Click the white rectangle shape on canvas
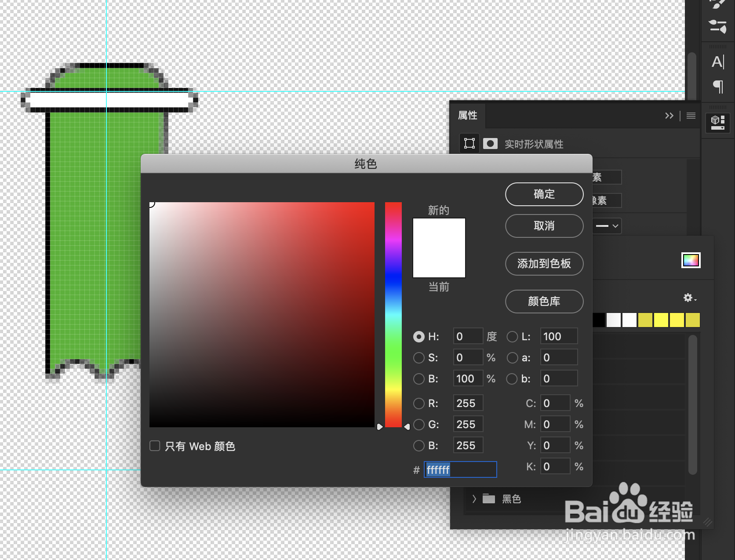This screenshot has height=560, width=735. coord(109,100)
